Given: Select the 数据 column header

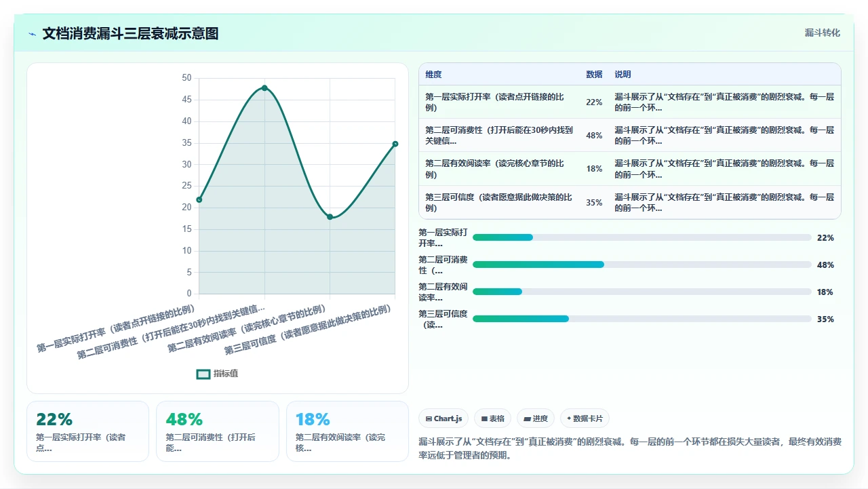Looking at the screenshot, I should (x=594, y=75).
